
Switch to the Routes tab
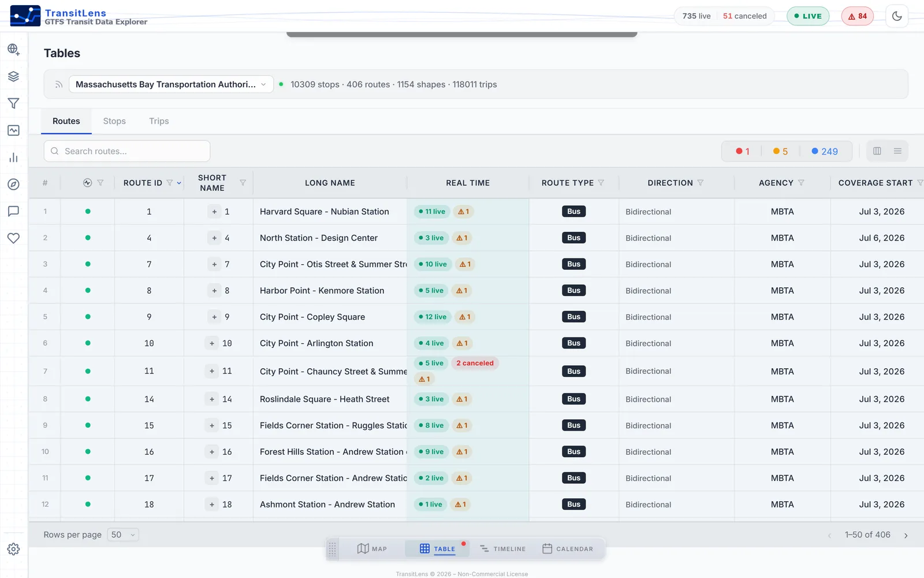[66, 121]
